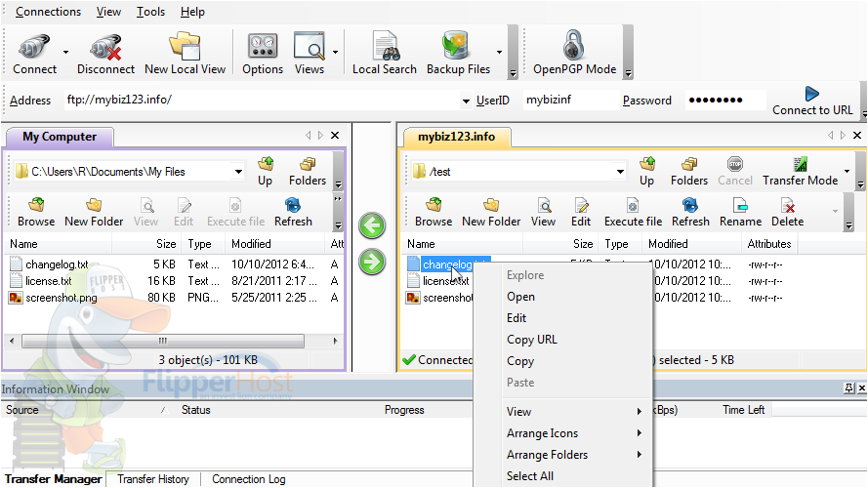
Task: Click the Password input field
Action: click(x=725, y=101)
